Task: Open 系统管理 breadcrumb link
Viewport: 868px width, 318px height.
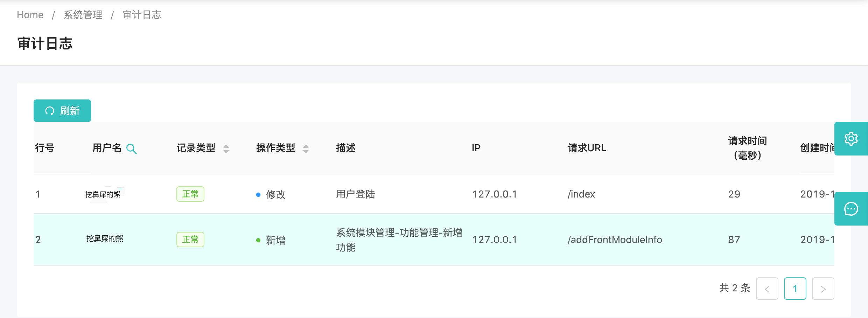Action: pos(83,15)
